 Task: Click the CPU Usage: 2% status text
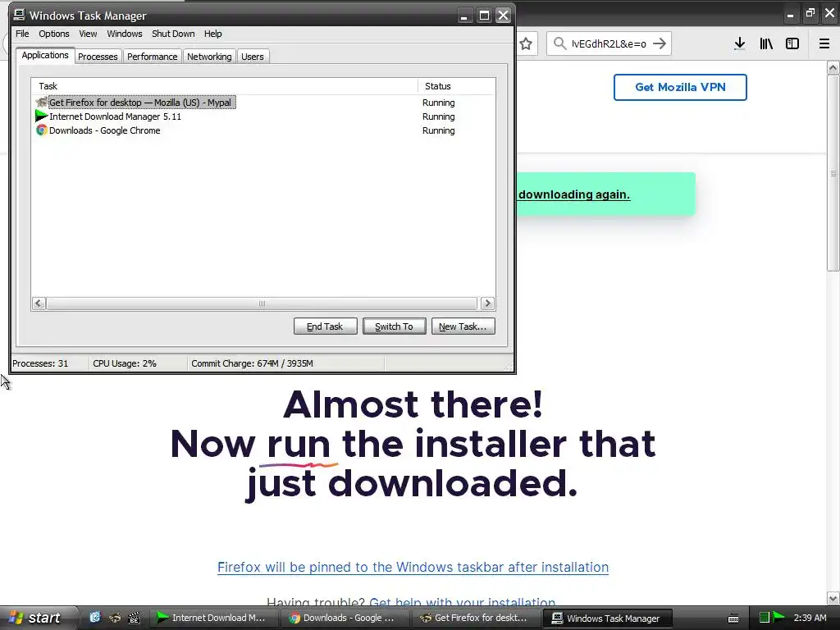pos(125,363)
